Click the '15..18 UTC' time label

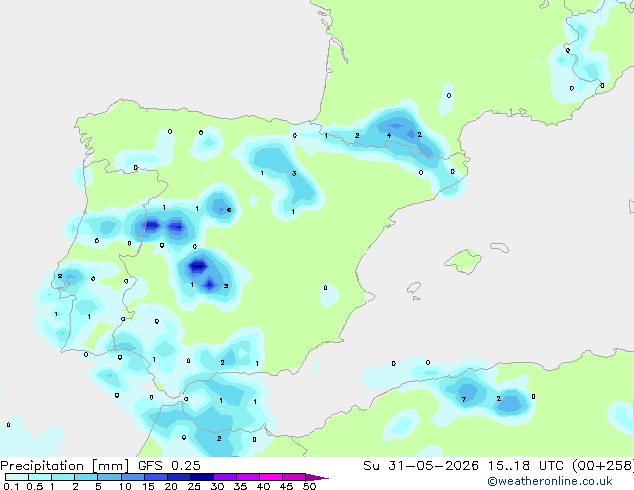pos(526,466)
